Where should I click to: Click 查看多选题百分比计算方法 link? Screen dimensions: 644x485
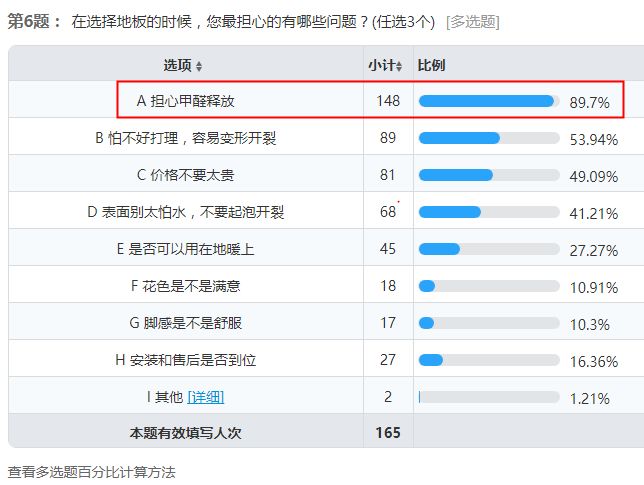coord(92,472)
